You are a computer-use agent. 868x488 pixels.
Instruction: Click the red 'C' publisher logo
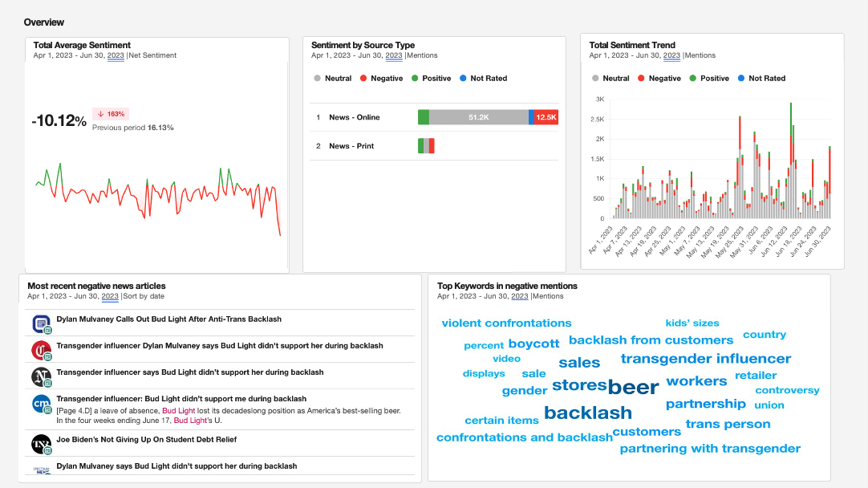pyautogui.click(x=41, y=349)
